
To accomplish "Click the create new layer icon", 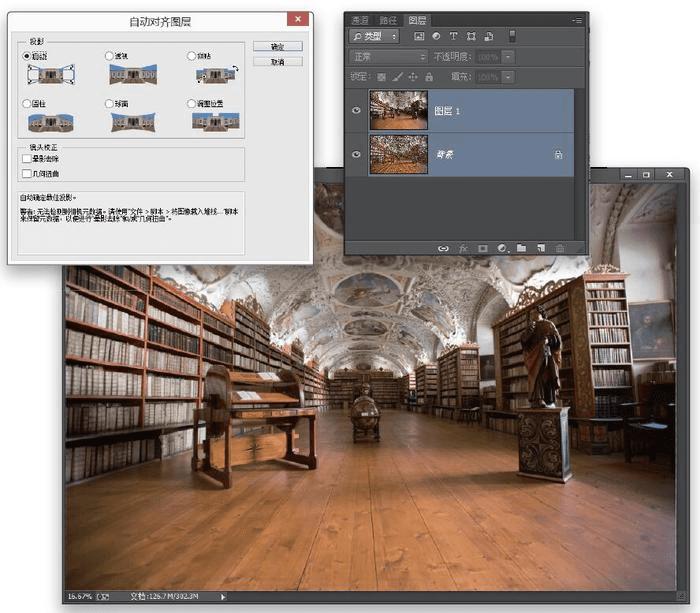I will click(x=539, y=247).
